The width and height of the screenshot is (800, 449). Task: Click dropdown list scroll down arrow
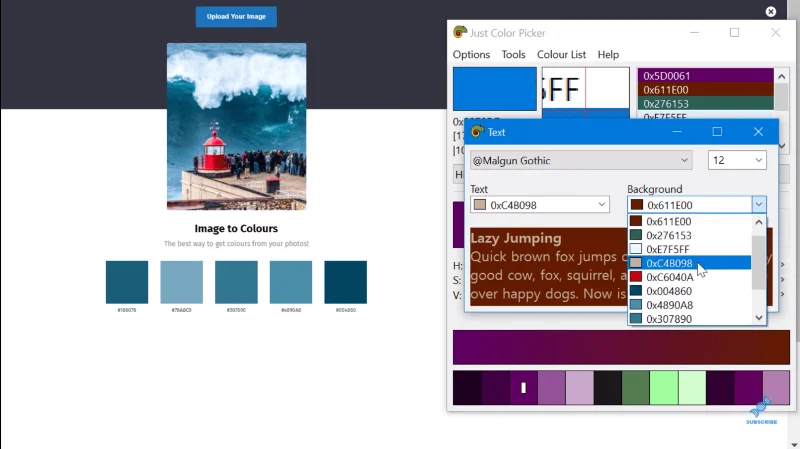click(x=759, y=317)
